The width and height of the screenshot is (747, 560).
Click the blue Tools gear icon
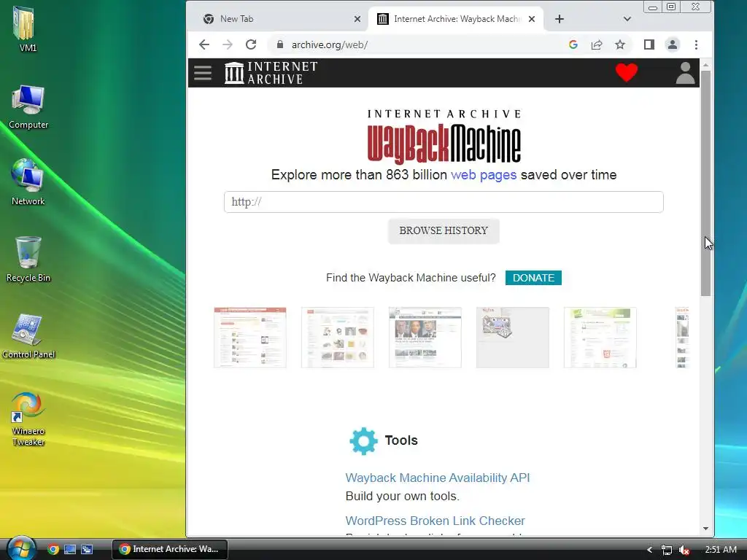(x=363, y=441)
